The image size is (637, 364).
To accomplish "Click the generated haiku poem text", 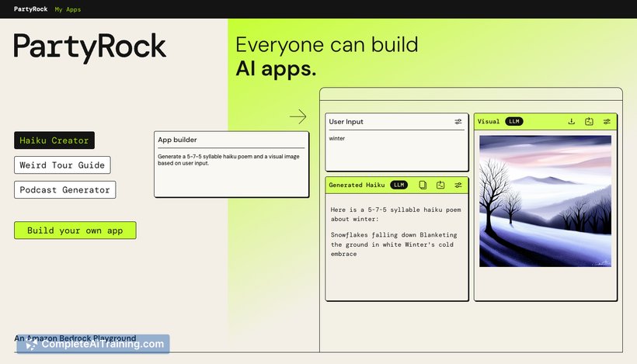I will (x=394, y=244).
